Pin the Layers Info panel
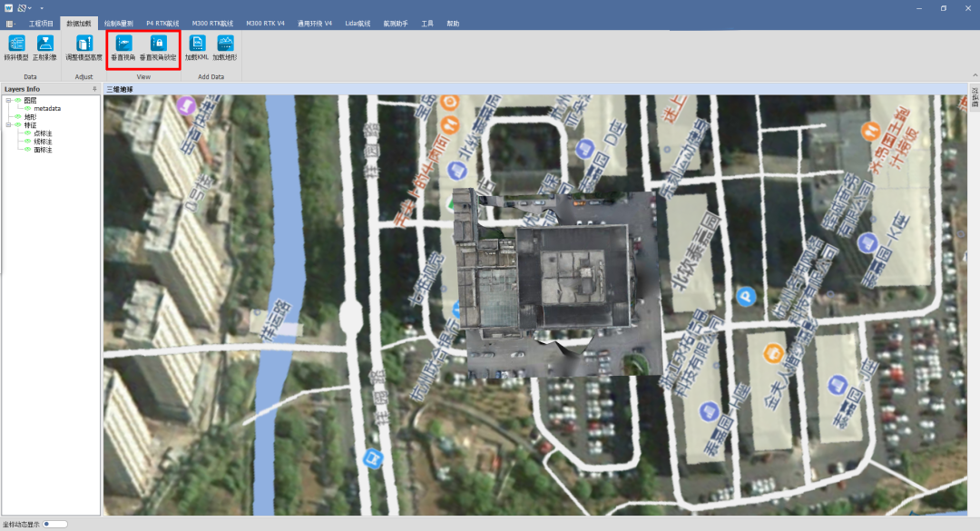Screen dimensions: 980x531 [95, 90]
